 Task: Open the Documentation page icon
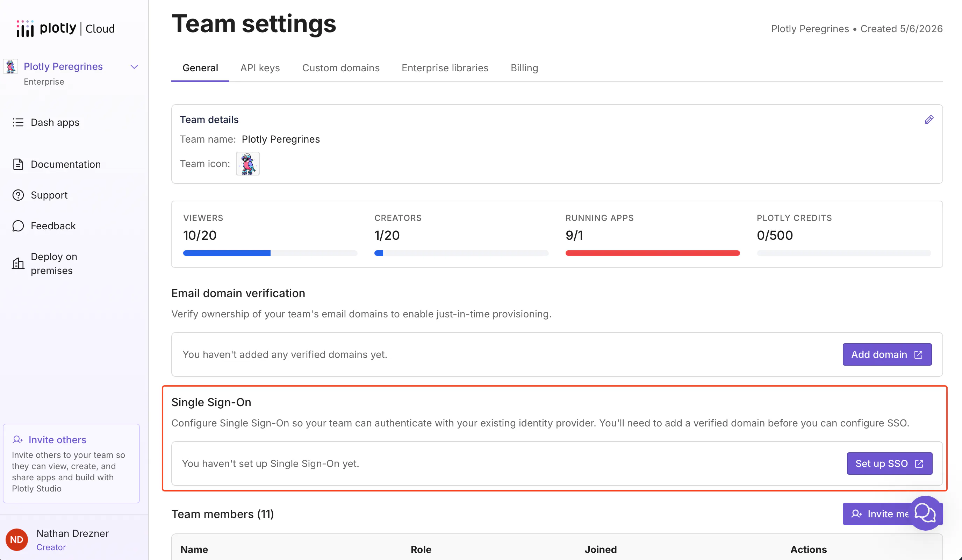[18, 164]
